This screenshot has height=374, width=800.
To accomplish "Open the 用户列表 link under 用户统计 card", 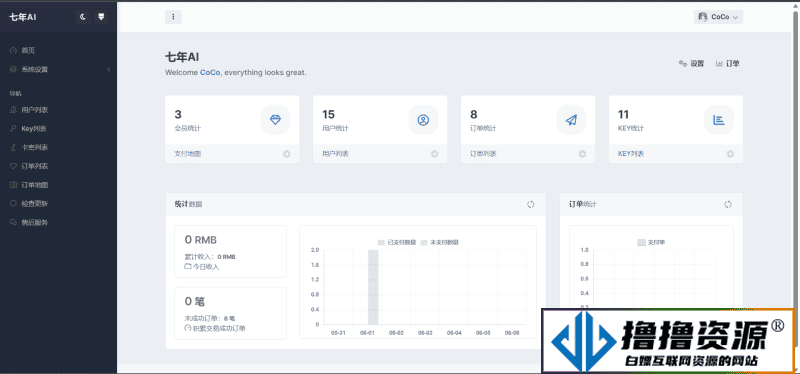I will click(x=336, y=154).
